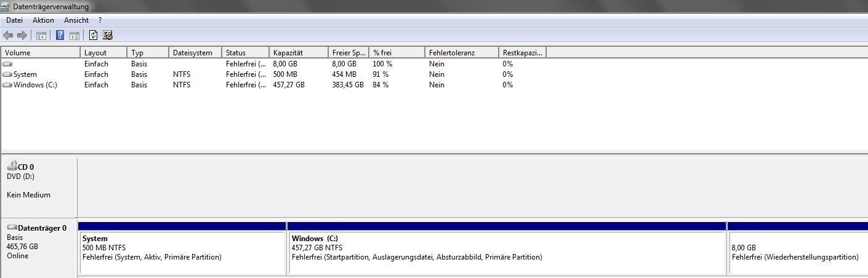Sort by the Layout column header
This screenshot has height=278, width=868.
[x=103, y=53]
